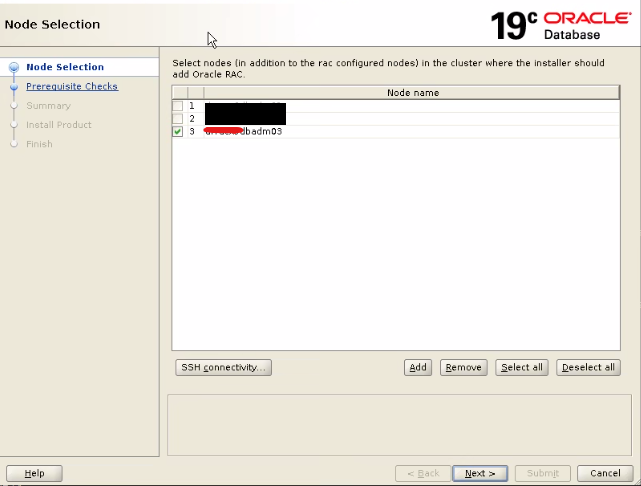Image resolution: width=641 pixels, height=486 pixels.
Task: Check the checkbox for node row 1
Action: 177,106
